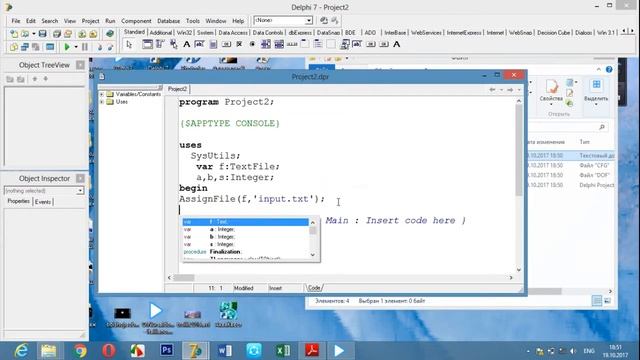Open the Help contents toolbar icon
The width and height of the screenshot is (640, 360).
click(x=109, y=34)
